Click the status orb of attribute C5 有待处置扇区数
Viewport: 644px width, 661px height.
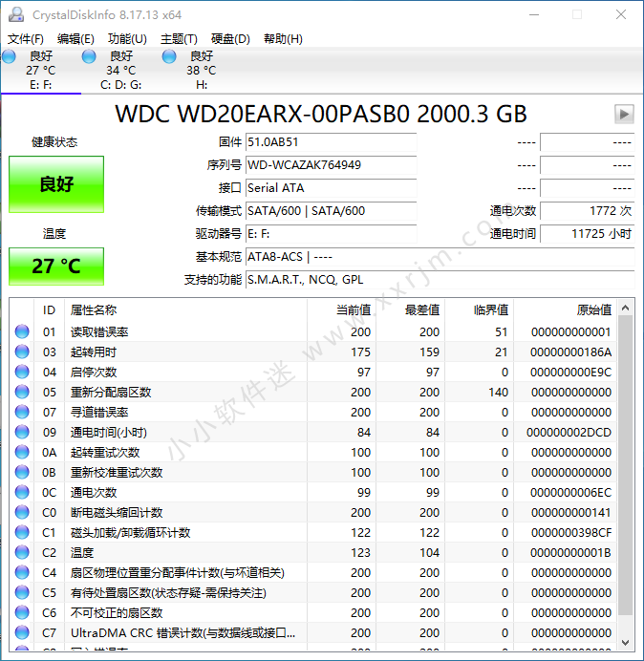[22, 593]
